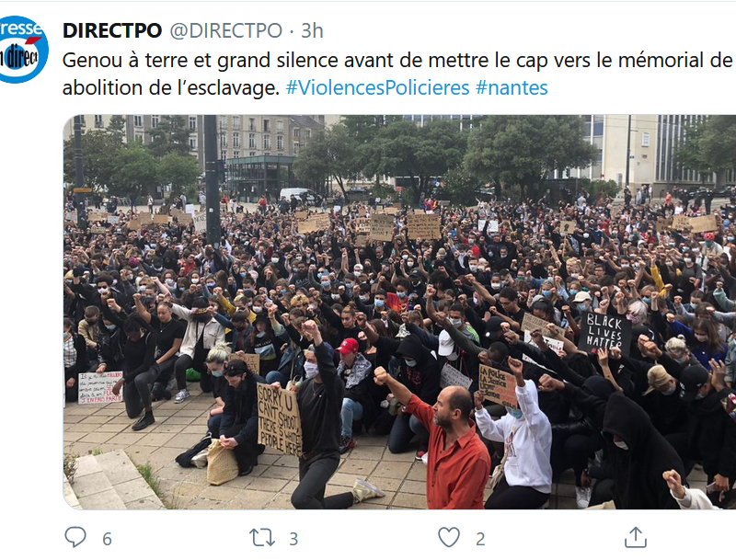This screenshot has height=560, width=736.
Task: Click the Black Lives Matter sign in photo
Action: coord(604,334)
